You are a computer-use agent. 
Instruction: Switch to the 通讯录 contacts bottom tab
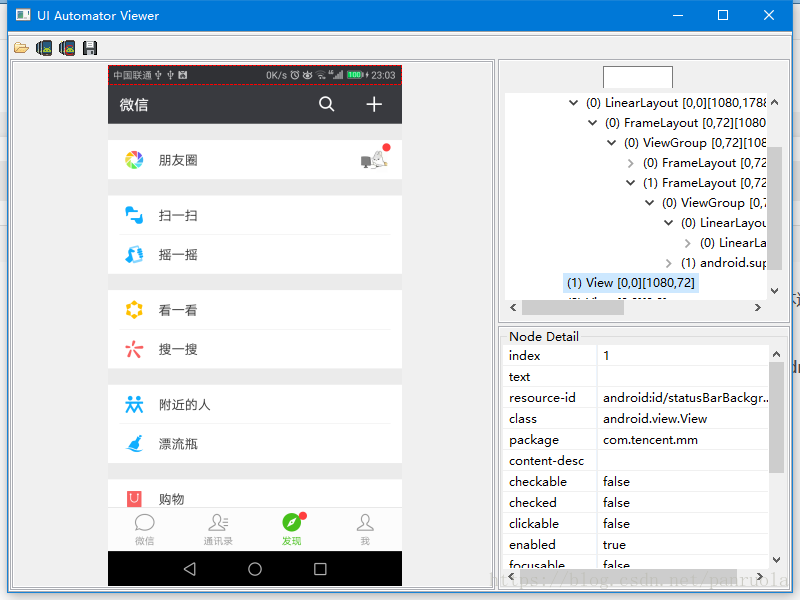[218, 530]
